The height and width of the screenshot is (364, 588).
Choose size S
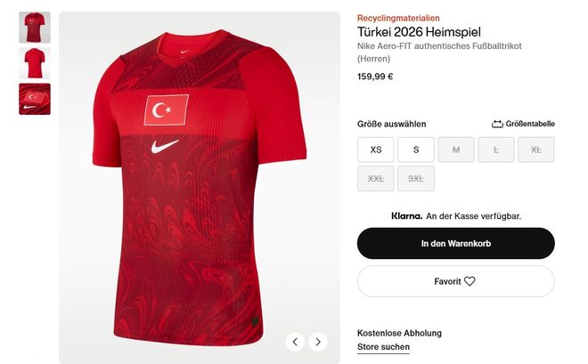pos(416,150)
